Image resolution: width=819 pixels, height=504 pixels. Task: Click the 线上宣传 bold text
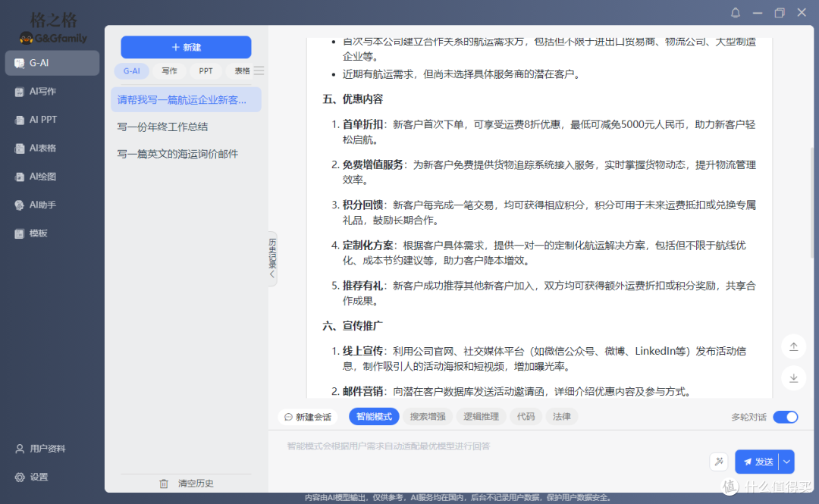(x=362, y=351)
